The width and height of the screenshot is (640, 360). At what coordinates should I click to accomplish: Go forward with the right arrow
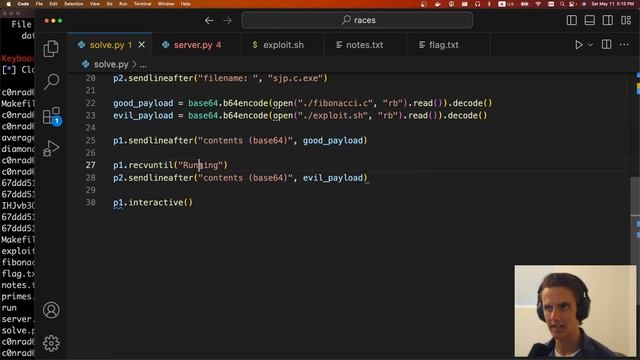click(227, 20)
